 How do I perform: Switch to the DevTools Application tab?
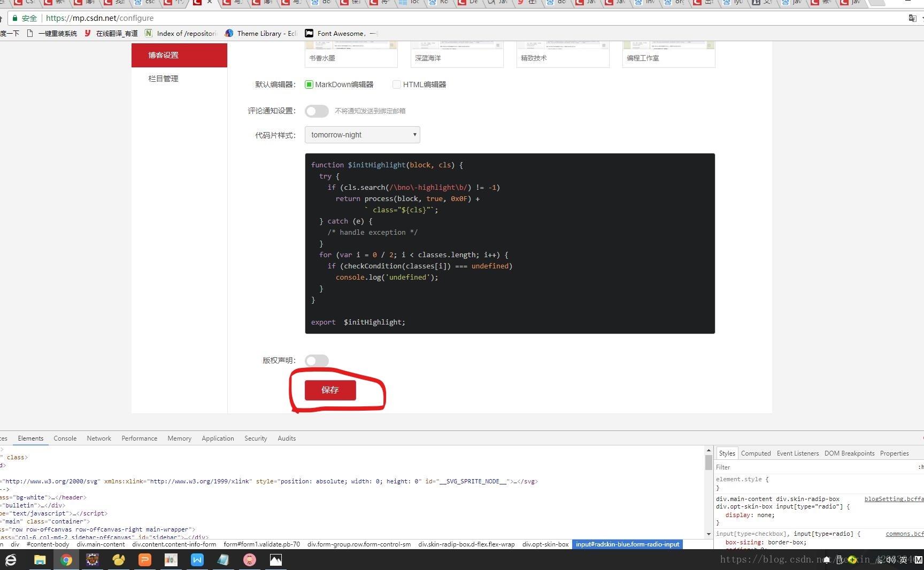pos(218,438)
